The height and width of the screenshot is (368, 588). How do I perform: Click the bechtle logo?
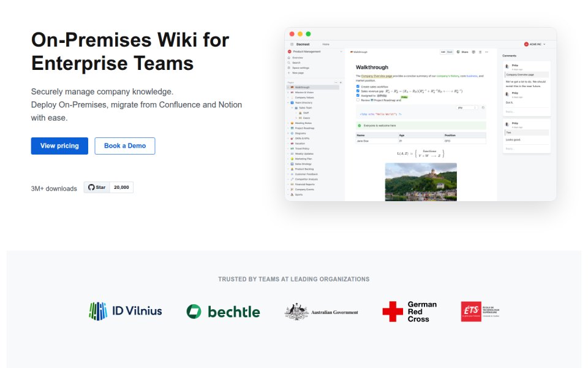click(223, 312)
